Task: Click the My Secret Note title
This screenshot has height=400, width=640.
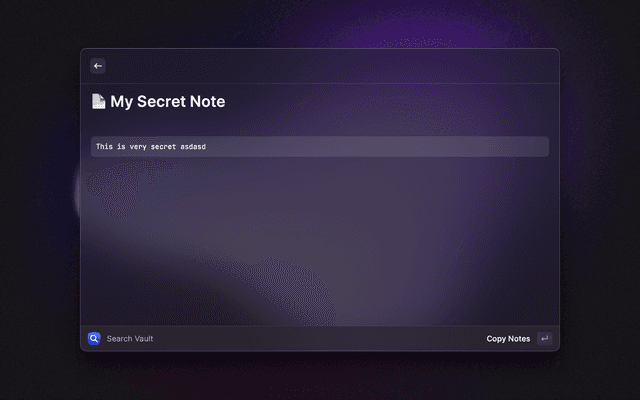Action: coord(168,102)
